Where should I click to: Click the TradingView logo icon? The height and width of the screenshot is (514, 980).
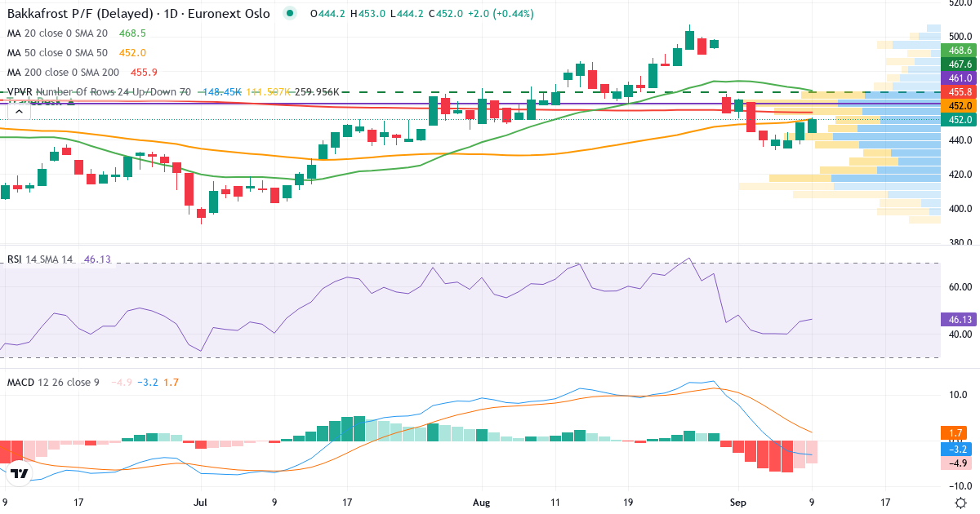pos(20,474)
